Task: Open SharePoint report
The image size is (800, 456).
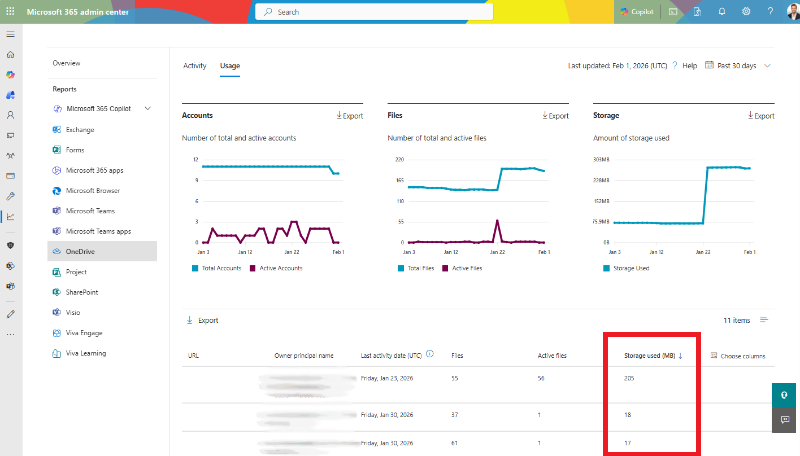Action: click(x=82, y=292)
